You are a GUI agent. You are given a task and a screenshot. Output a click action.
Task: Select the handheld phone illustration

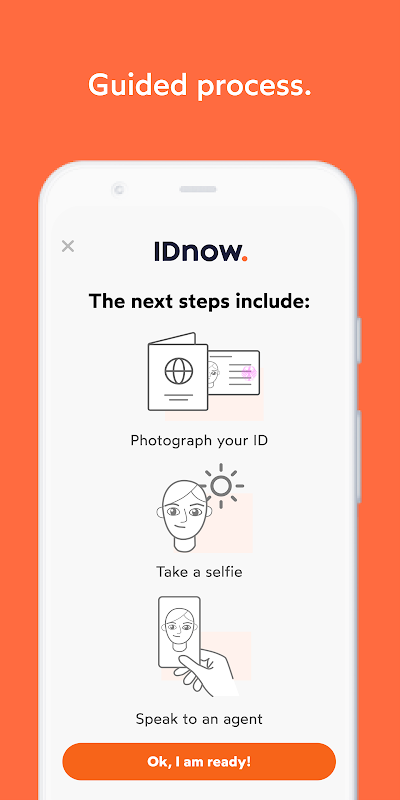(x=179, y=632)
